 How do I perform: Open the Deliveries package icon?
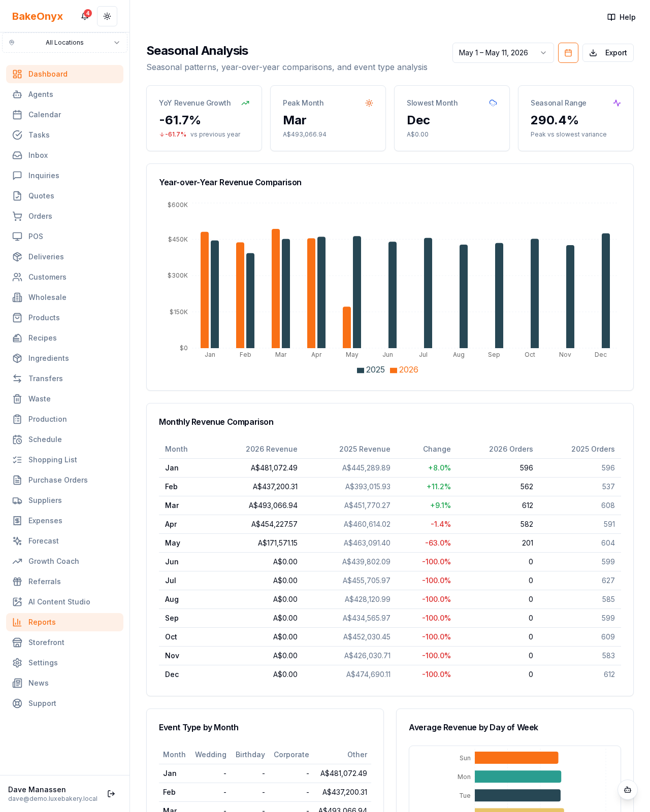(17, 257)
